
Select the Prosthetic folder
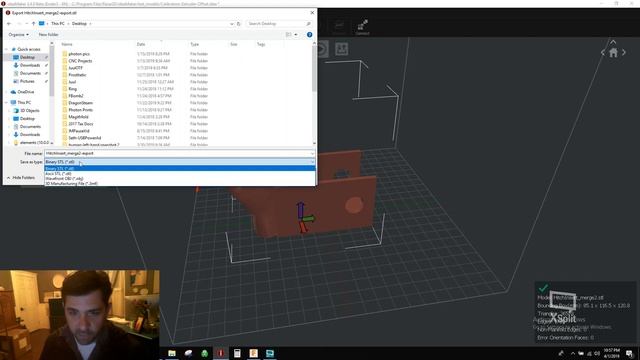pyautogui.click(x=77, y=75)
